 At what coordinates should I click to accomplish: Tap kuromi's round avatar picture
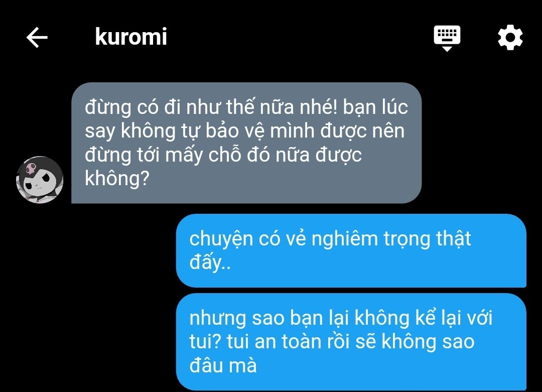click(40, 180)
